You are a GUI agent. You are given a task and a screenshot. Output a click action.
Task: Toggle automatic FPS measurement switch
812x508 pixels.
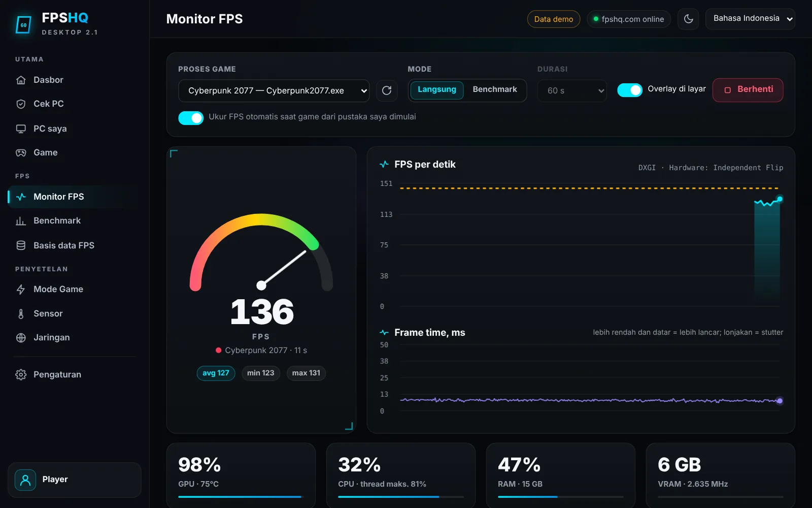pyautogui.click(x=191, y=118)
